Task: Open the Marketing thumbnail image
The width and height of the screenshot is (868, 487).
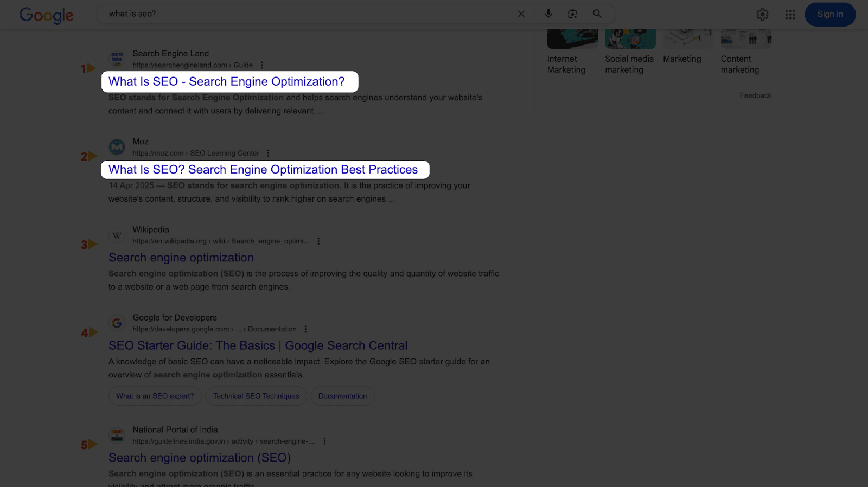Action: (688, 39)
